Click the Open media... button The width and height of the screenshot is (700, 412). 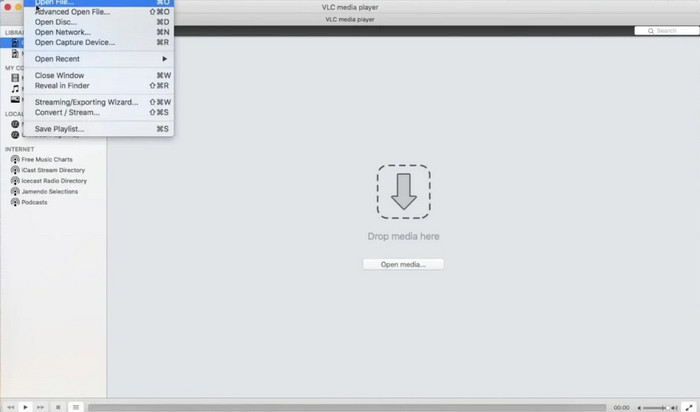[403, 264]
